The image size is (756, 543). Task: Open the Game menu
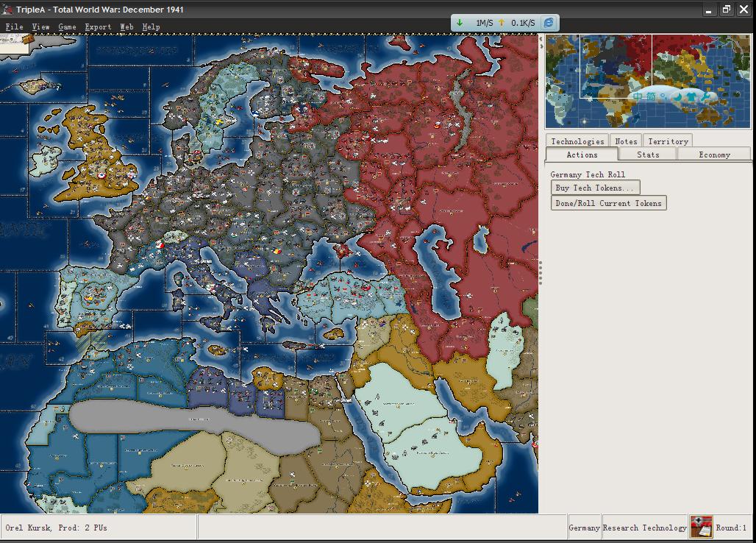tap(67, 27)
